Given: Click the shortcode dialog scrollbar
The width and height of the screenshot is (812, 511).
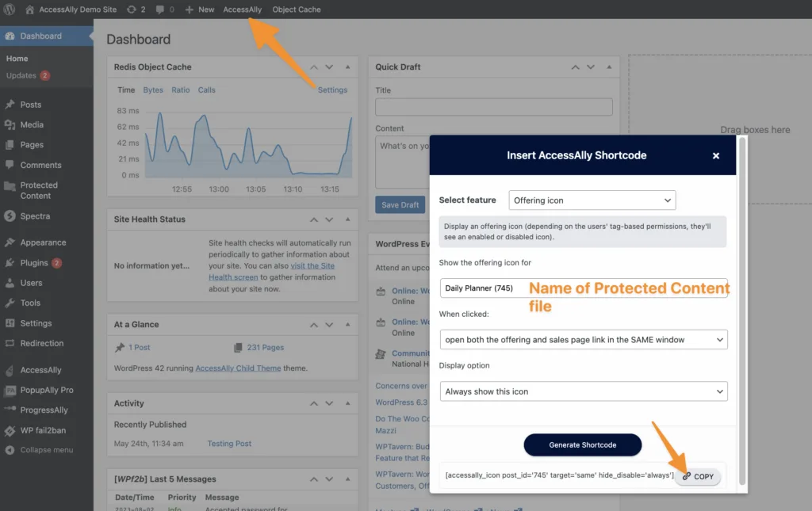Looking at the screenshot, I should click(x=742, y=309).
